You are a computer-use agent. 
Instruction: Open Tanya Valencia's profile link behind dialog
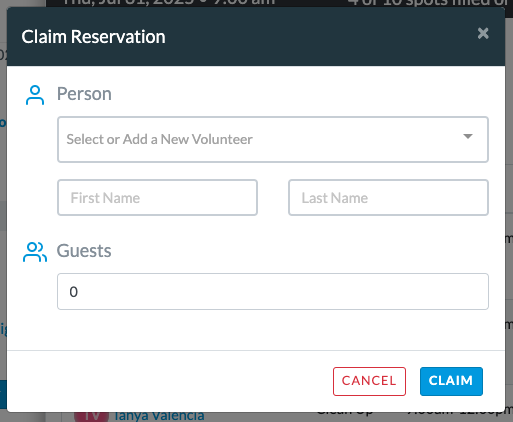[159, 417]
